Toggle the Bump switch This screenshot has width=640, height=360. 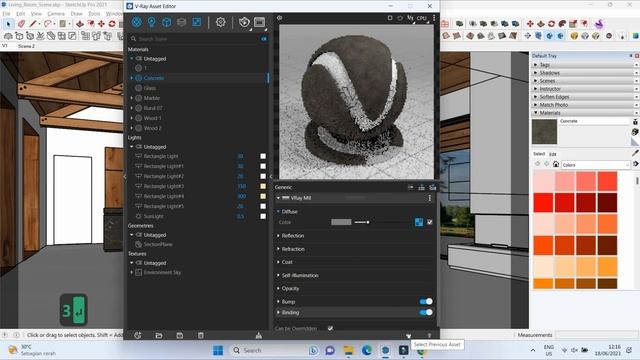[426, 302]
